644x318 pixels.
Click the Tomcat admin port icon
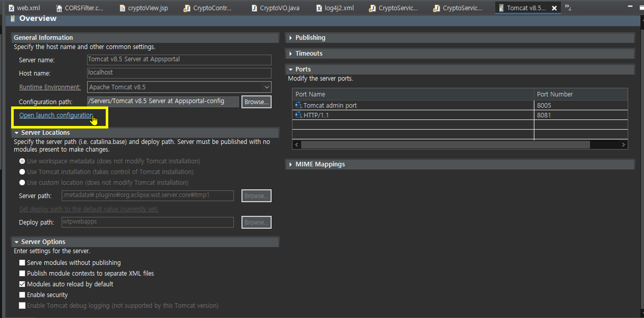(298, 105)
